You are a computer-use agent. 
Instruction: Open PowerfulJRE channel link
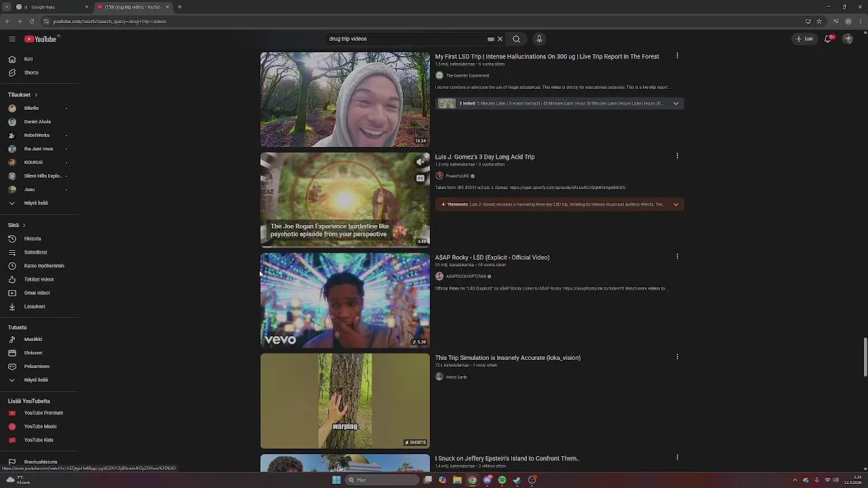(458, 176)
